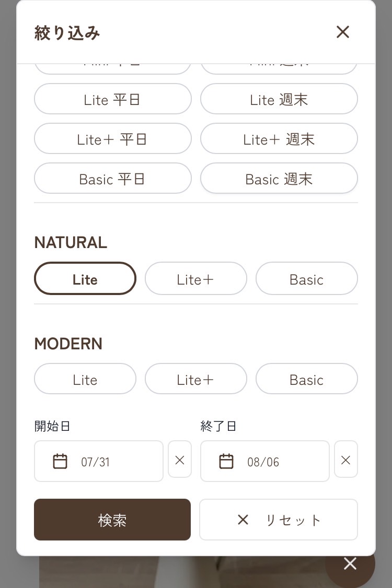Click the start date calendar icon
392x588 pixels.
pos(60,462)
